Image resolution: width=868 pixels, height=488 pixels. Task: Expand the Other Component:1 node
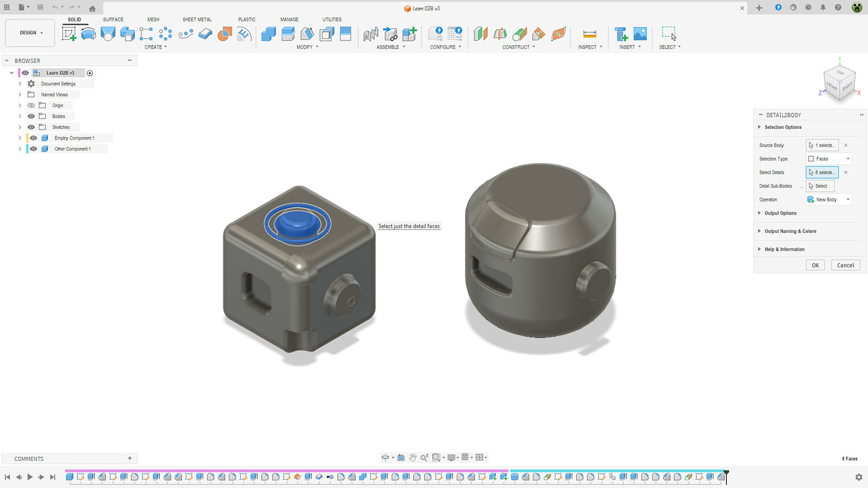coord(20,149)
